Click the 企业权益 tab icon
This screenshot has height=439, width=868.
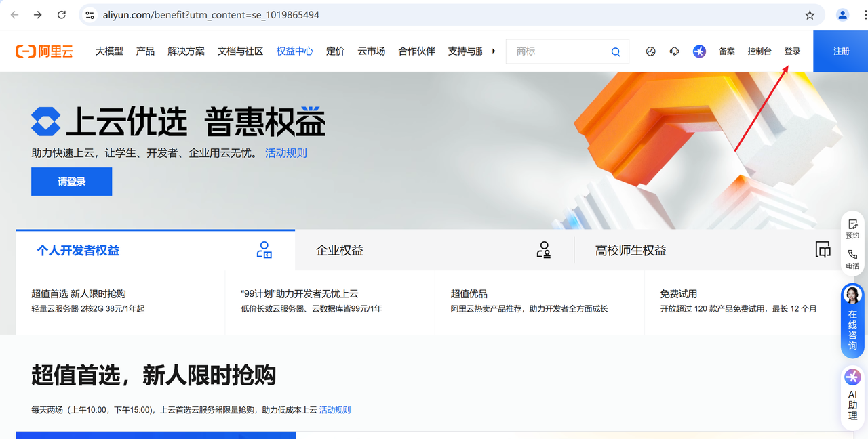click(543, 250)
